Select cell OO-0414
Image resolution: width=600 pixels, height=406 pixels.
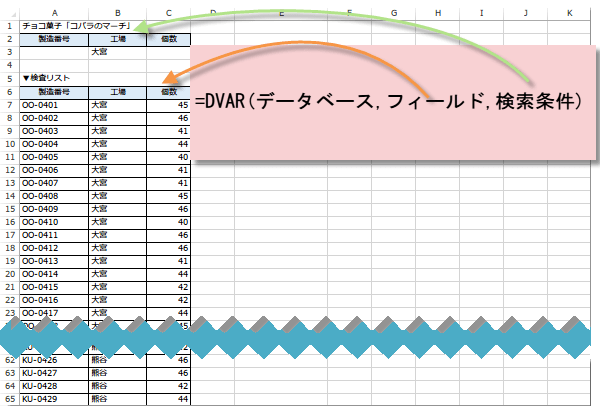[54, 274]
